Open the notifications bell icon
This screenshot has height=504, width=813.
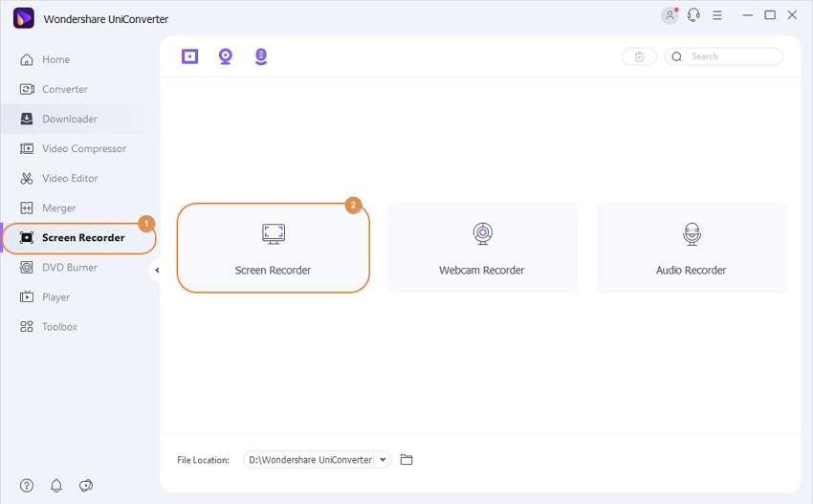click(56, 485)
